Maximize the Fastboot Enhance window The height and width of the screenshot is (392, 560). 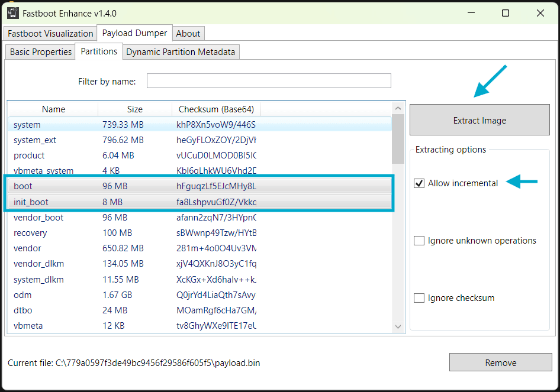506,13
